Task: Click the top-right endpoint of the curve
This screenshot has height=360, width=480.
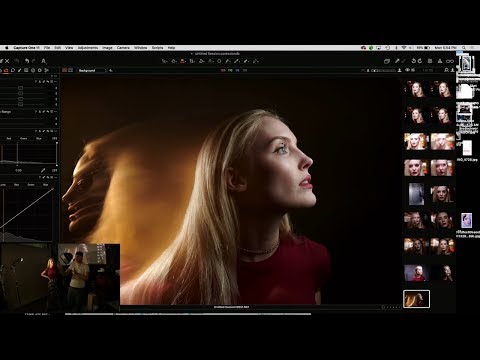Action: pyautogui.click(x=52, y=189)
